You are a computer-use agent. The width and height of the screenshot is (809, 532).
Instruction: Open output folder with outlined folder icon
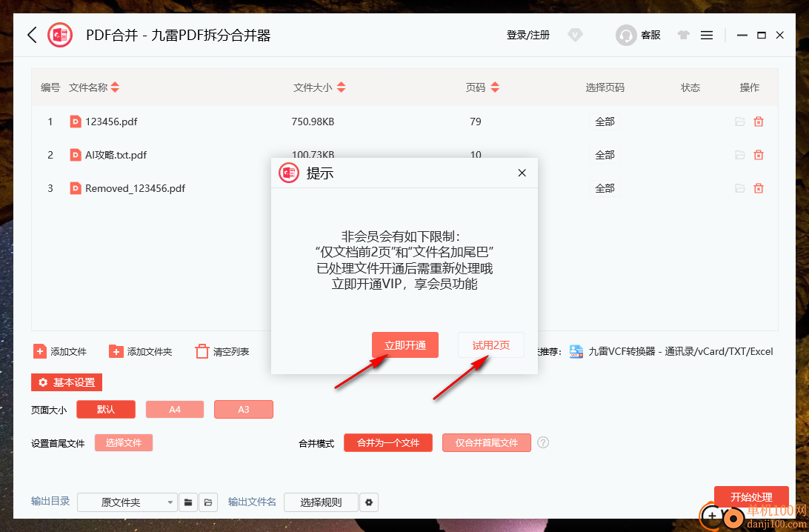pyautogui.click(x=208, y=502)
